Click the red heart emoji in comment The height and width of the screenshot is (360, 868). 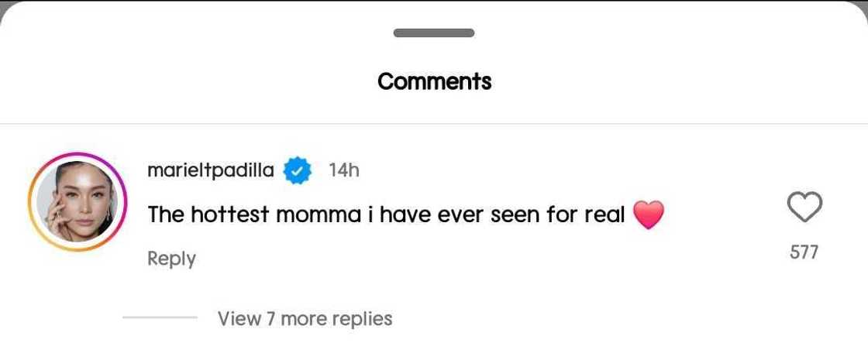(649, 214)
